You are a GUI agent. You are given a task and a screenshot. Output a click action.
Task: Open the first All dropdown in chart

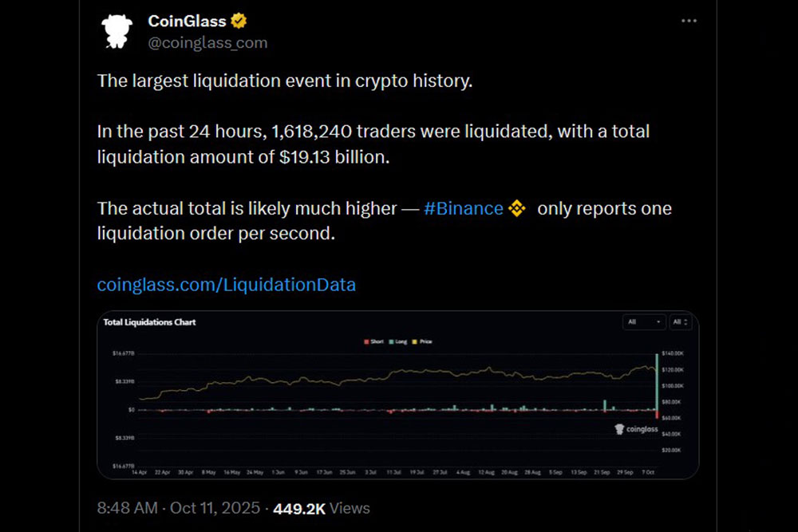pos(645,322)
